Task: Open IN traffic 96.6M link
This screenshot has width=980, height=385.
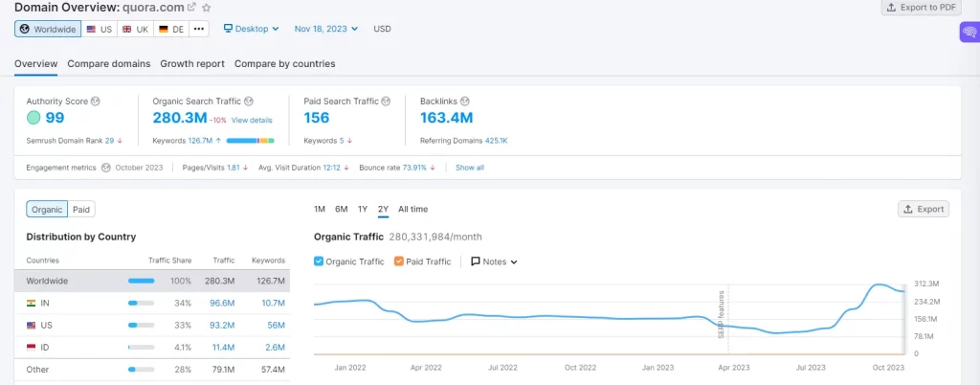Action: click(222, 304)
